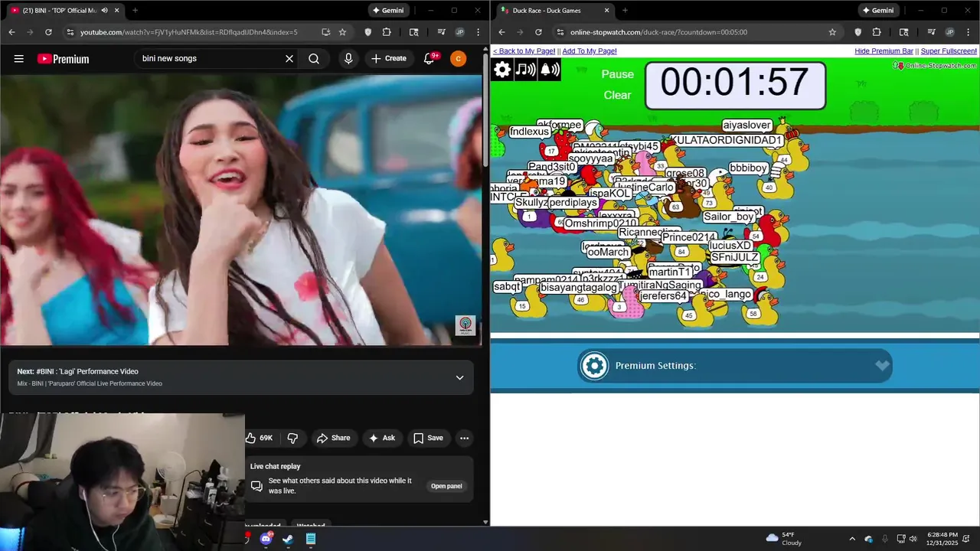Viewport: 980px width, 551px height.
Task: Open Notepad icon on the taskbar
Action: 311,539
